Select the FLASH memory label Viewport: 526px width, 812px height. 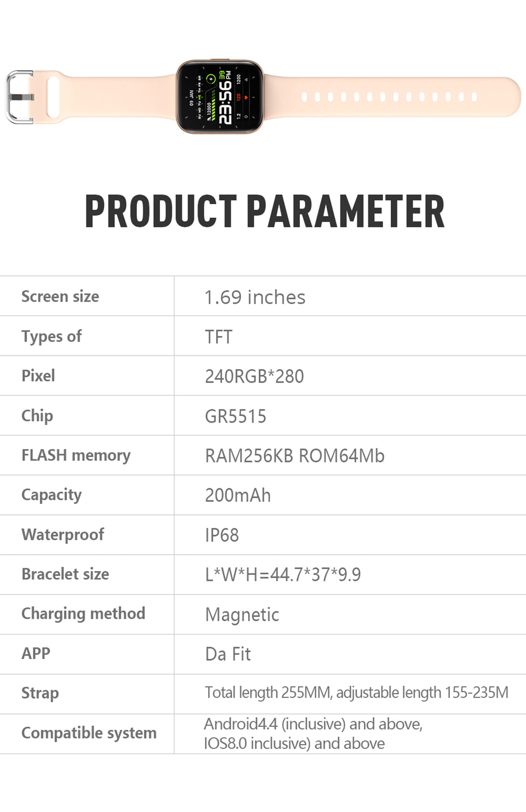pyautogui.click(x=76, y=455)
